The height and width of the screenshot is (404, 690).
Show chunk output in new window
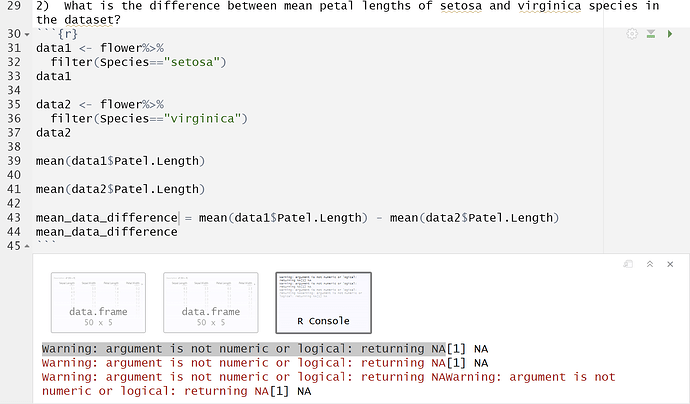[628, 264]
